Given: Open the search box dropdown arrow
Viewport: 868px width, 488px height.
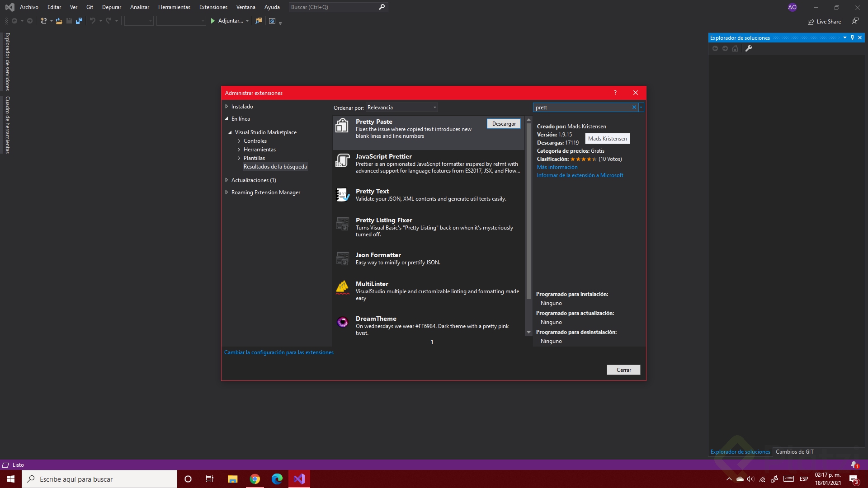Looking at the screenshot, I should 641,107.
